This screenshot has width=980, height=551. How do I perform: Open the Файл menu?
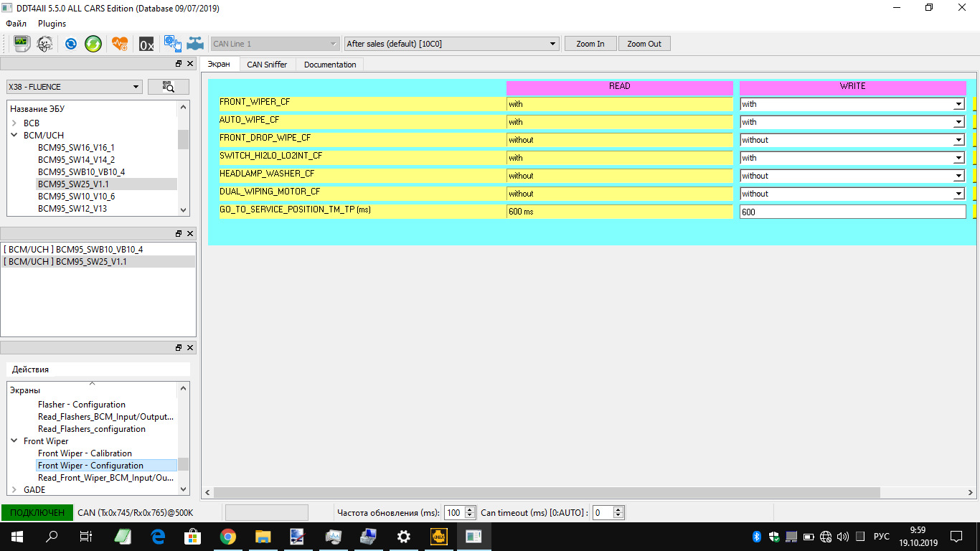pyautogui.click(x=16, y=24)
